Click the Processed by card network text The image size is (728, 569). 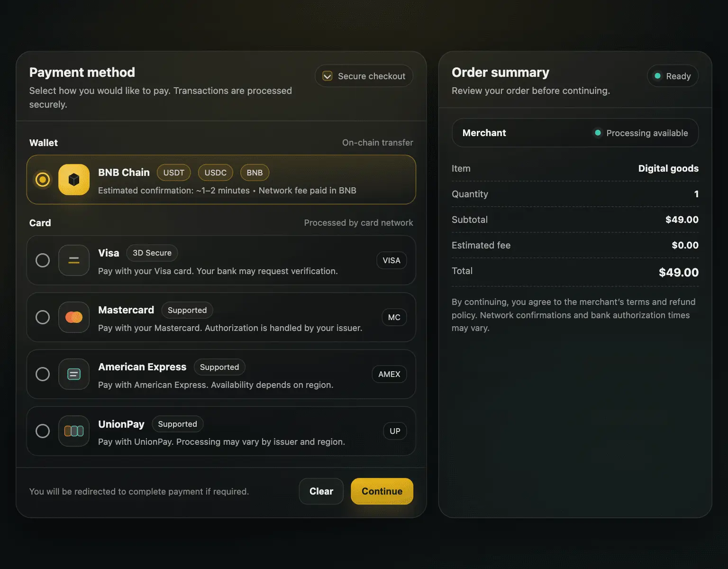click(358, 223)
